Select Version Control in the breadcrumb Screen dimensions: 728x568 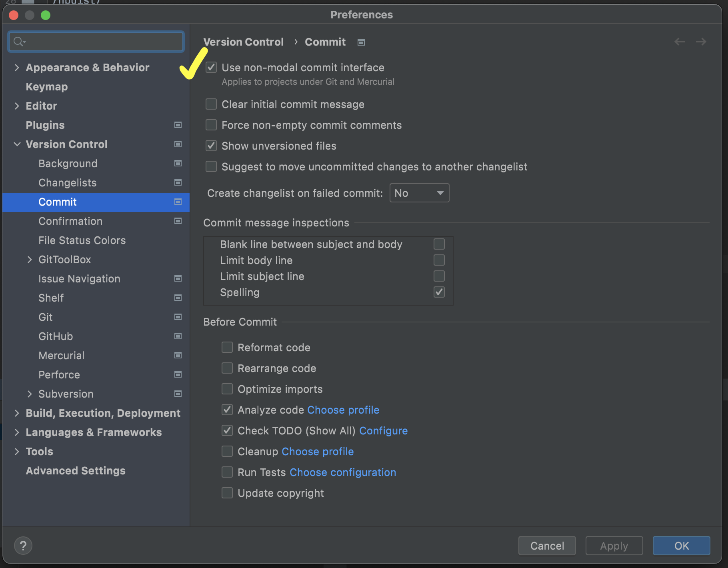tap(244, 42)
